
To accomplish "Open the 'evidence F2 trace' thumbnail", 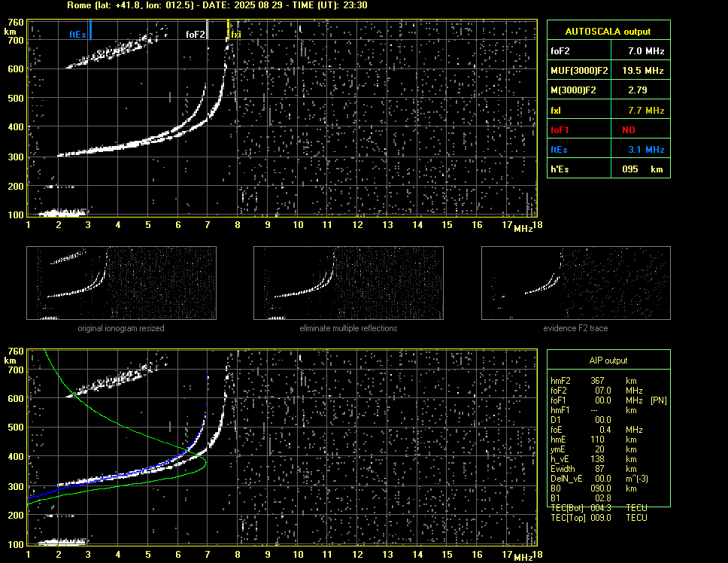I will [576, 283].
